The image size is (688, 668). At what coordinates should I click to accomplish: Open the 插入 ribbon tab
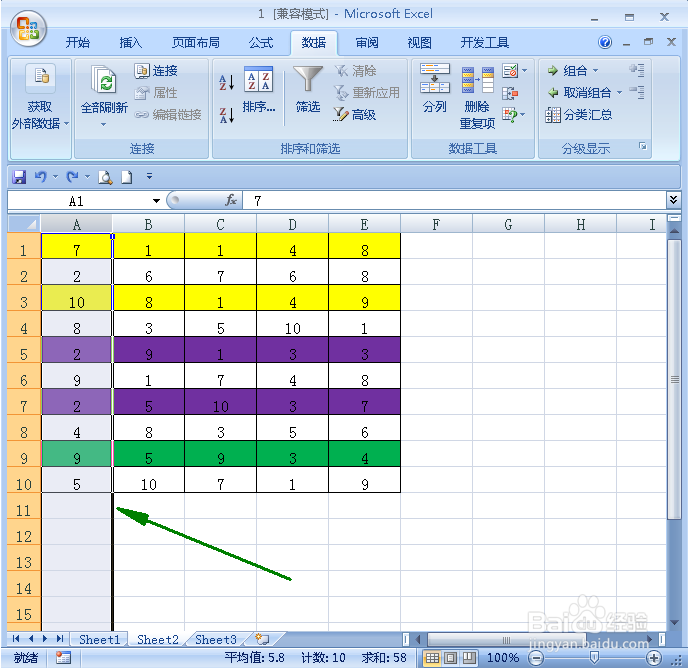pos(130,43)
